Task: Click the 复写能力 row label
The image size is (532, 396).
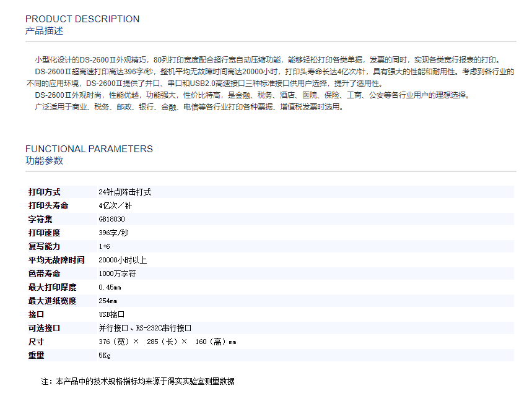Action: pos(44,246)
